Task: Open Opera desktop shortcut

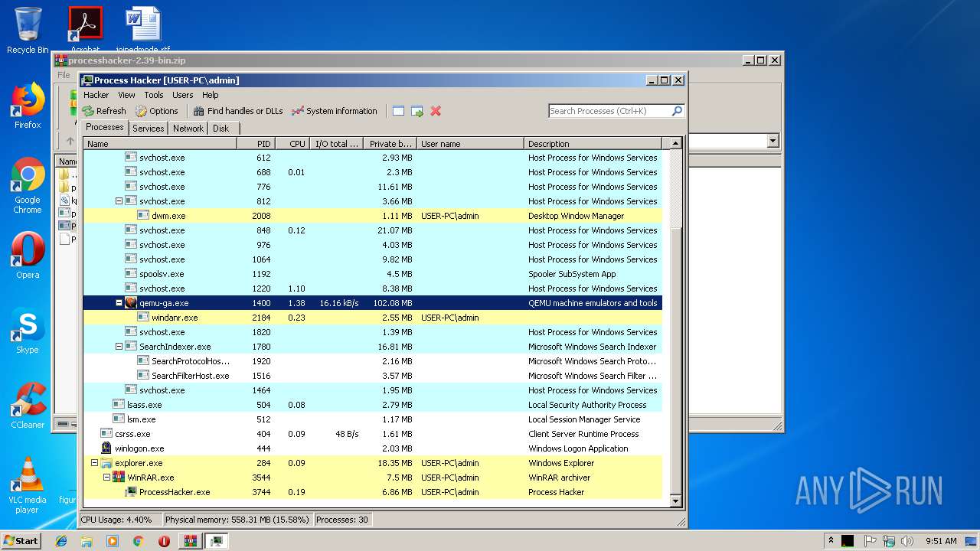Action: [x=28, y=256]
